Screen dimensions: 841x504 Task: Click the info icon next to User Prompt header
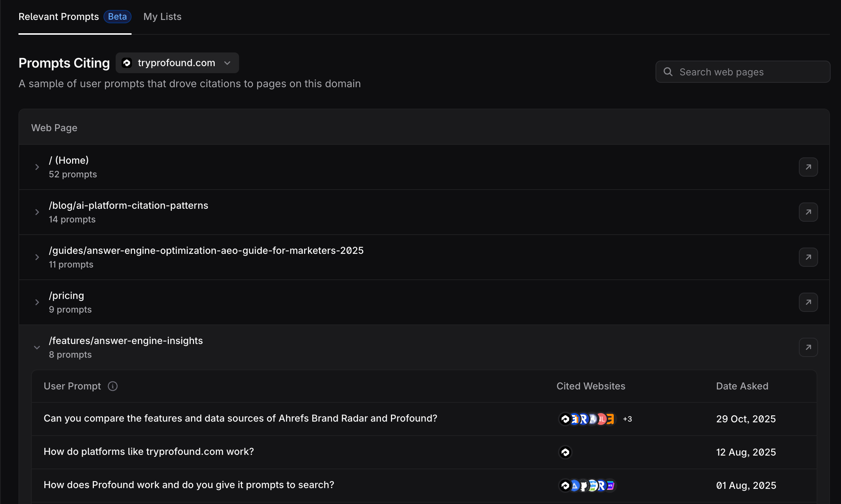coord(112,386)
